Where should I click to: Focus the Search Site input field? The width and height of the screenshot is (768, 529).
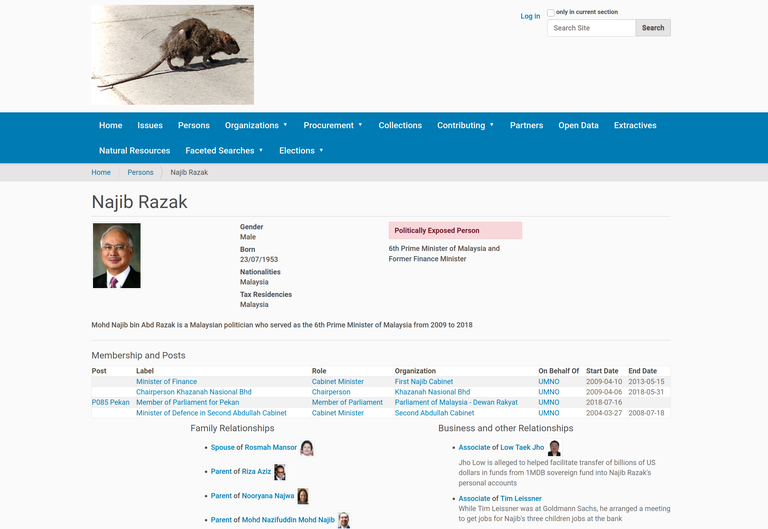591,28
